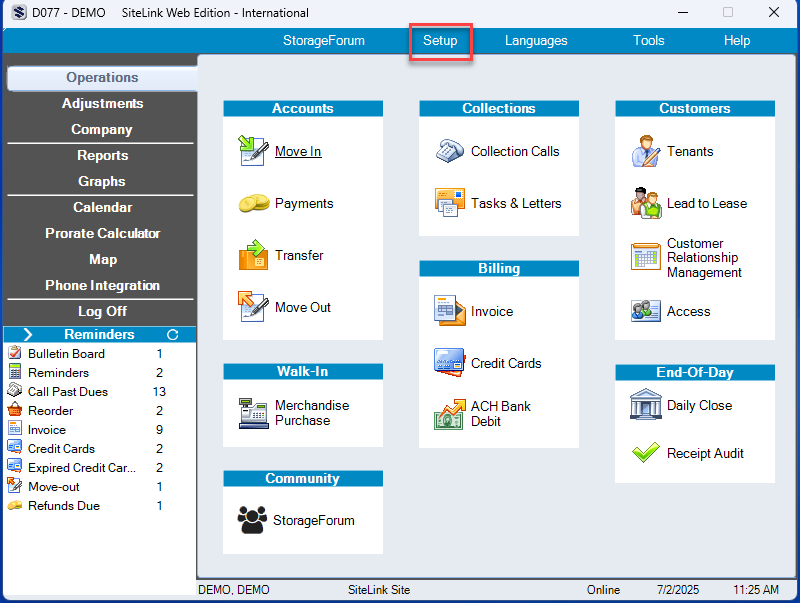The width and height of the screenshot is (800, 603).
Task: Click the Refunds Due coins icon
Action: pos(15,505)
